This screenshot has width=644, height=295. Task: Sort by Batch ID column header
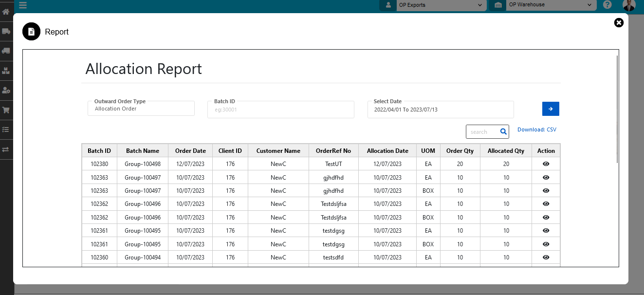pyautogui.click(x=99, y=151)
